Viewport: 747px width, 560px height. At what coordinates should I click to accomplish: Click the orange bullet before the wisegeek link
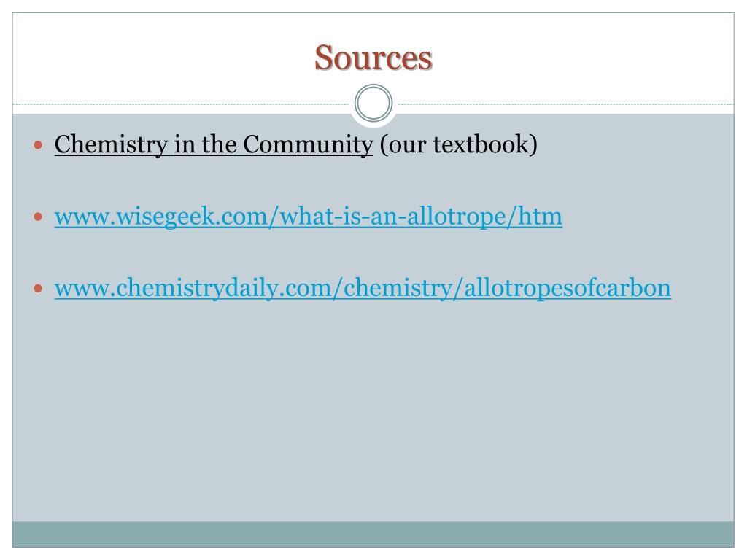(39, 217)
